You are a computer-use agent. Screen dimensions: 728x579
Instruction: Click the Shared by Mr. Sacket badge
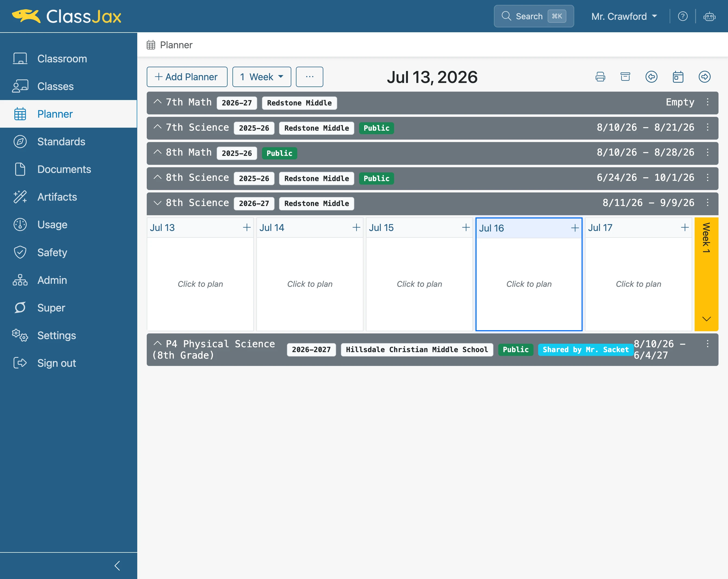coord(586,350)
